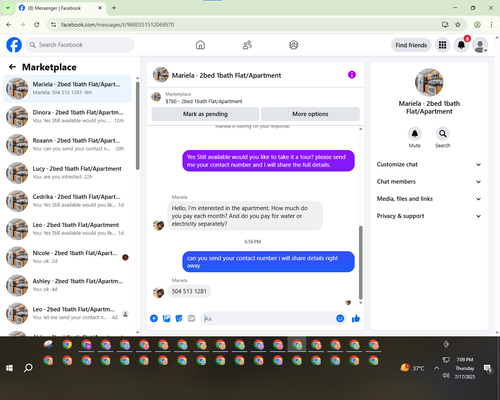Screen dimensions: 500x400
Task: Open the emoji picker smiley icon
Action: [340, 318]
